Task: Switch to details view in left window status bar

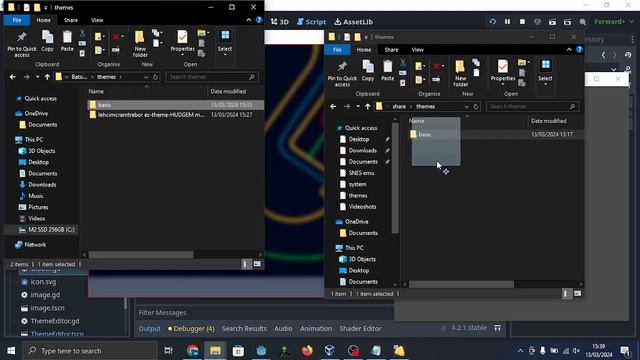Action: tap(245, 264)
